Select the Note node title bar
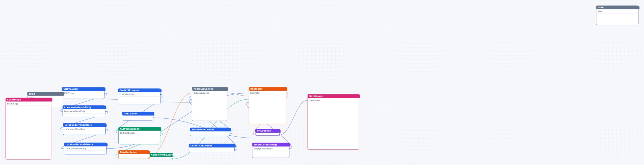644x165 pixels. [617, 7]
